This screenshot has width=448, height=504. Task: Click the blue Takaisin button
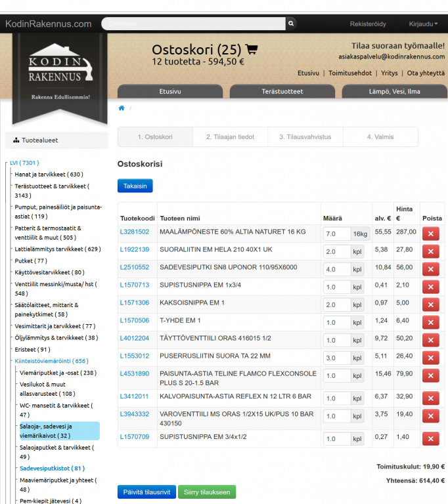click(135, 186)
